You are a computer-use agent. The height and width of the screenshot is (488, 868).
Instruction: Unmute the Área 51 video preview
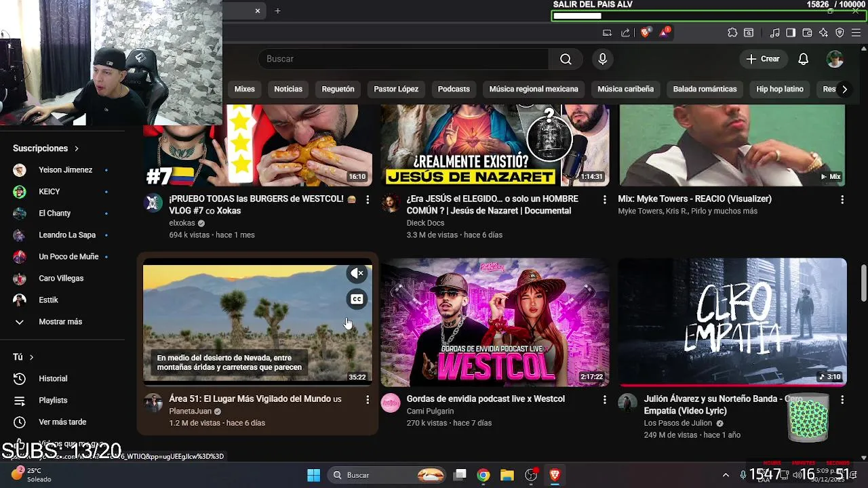point(357,273)
